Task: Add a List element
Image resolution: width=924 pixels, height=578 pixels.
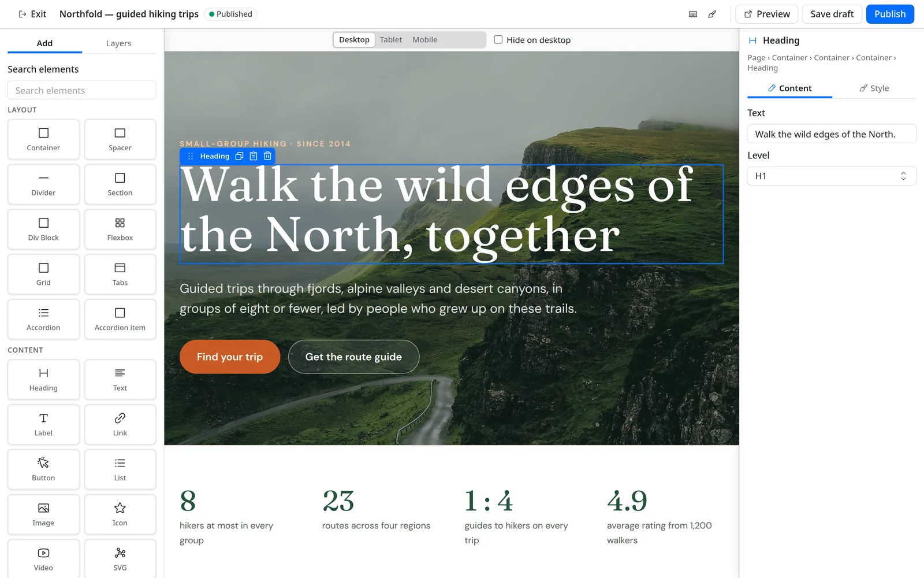Action: click(120, 470)
